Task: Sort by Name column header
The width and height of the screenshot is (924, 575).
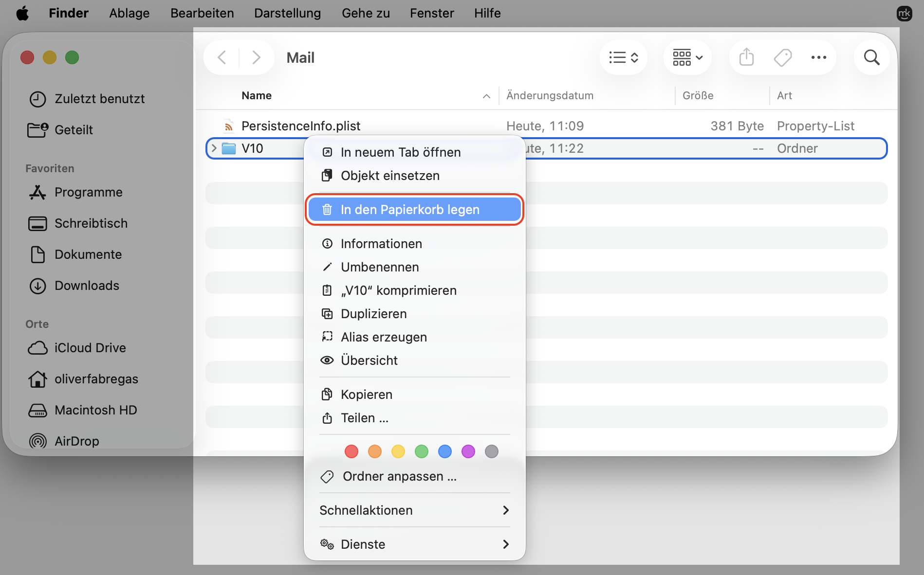Action: [x=257, y=95]
